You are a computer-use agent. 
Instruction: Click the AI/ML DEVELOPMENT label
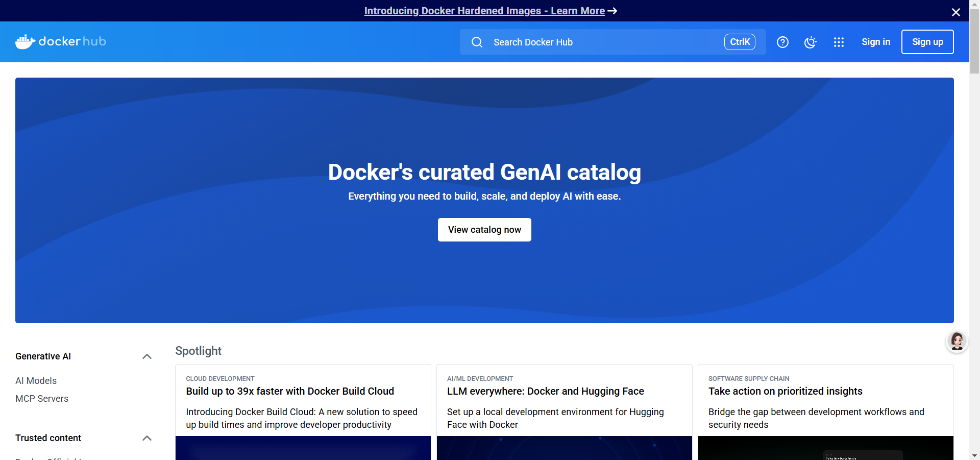[x=480, y=379]
